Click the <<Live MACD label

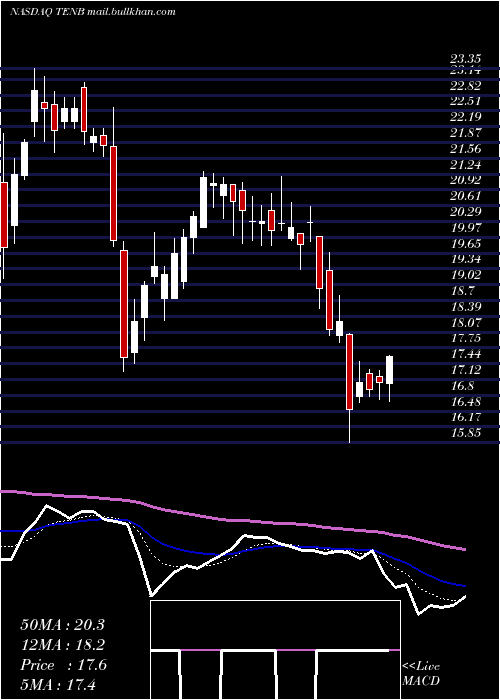pyautogui.click(x=421, y=674)
